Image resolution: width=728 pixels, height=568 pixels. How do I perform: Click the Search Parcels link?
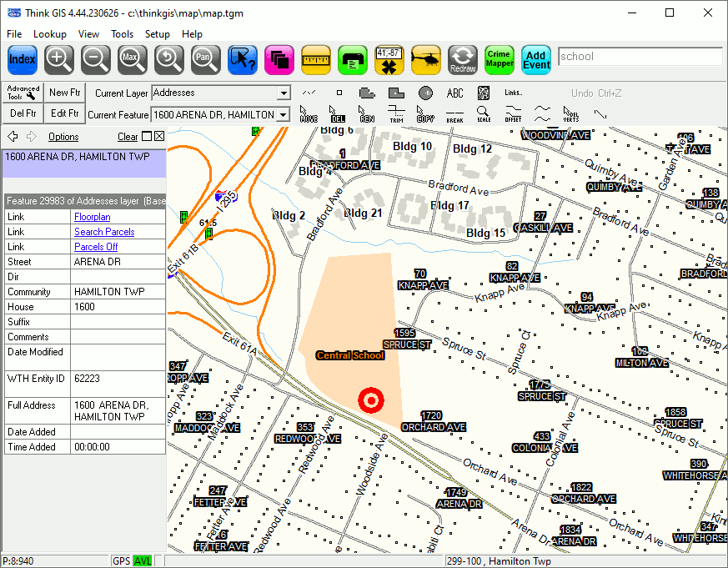pyautogui.click(x=104, y=232)
